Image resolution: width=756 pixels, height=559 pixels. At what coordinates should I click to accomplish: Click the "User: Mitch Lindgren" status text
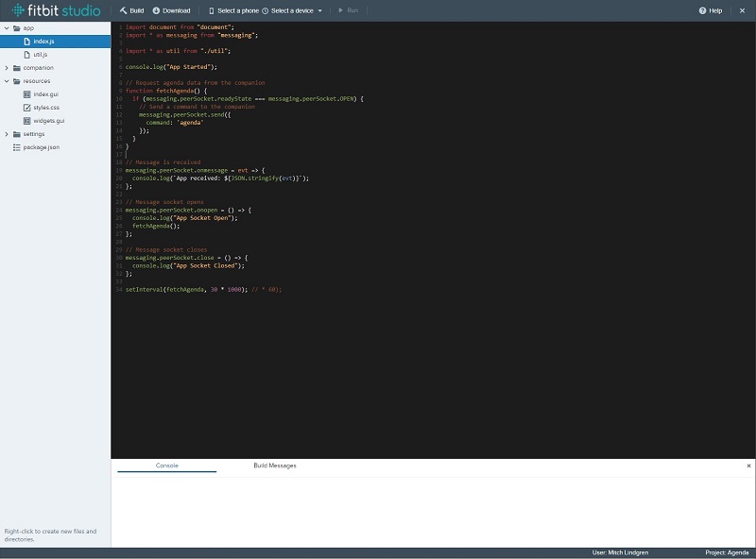(620, 552)
